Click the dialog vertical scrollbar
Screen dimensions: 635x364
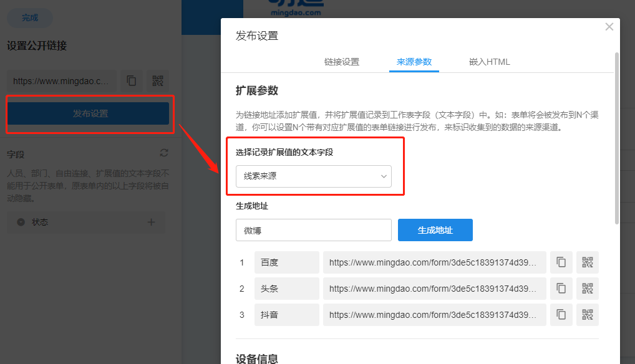pyautogui.click(x=617, y=138)
